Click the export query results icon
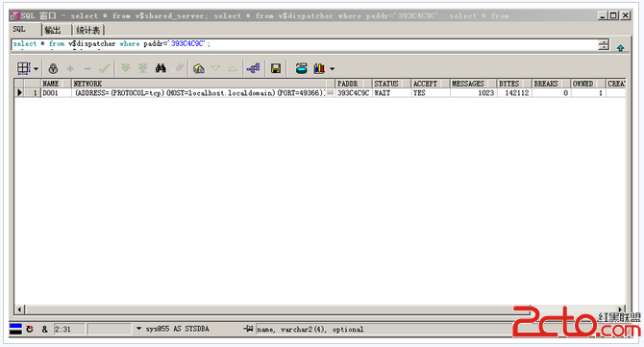The height and width of the screenshot is (347, 644). pos(302,68)
